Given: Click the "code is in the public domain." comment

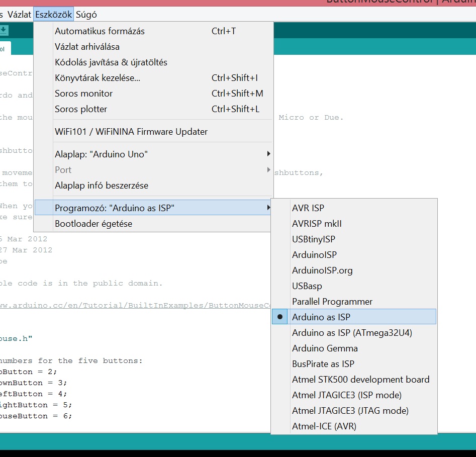Looking at the screenshot, I should click(x=90, y=283).
